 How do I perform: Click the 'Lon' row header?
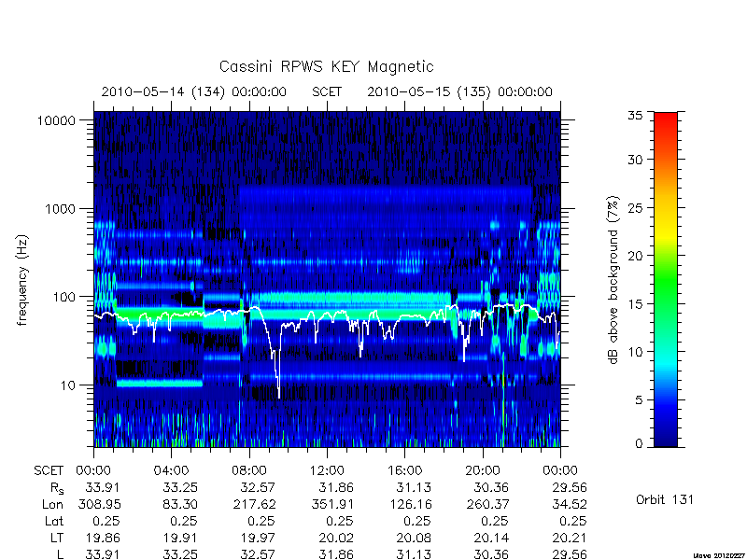pyautogui.click(x=52, y=504)
